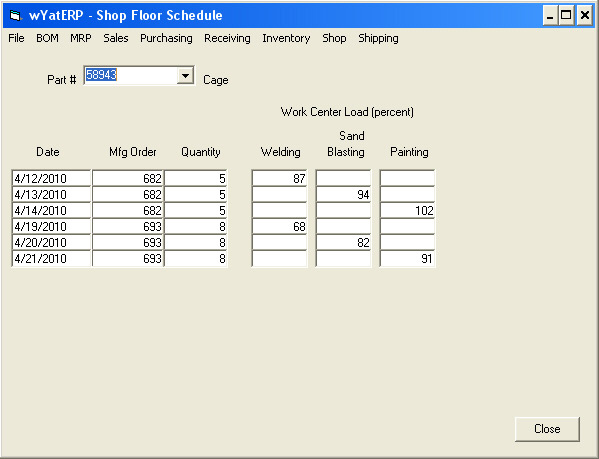Click the Sand Blasting column header

point(346,144)
